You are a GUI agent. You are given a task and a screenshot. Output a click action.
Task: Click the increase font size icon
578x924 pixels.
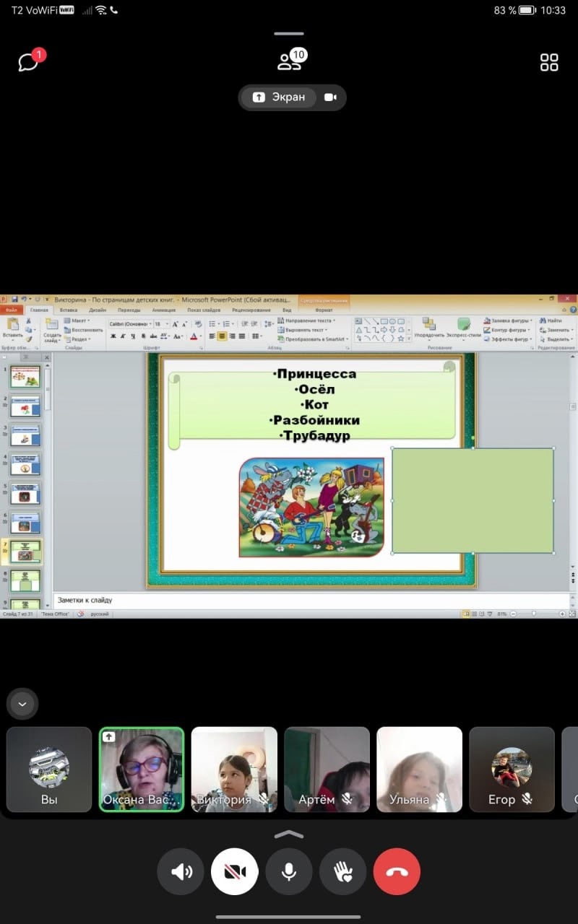click(175, 324)
